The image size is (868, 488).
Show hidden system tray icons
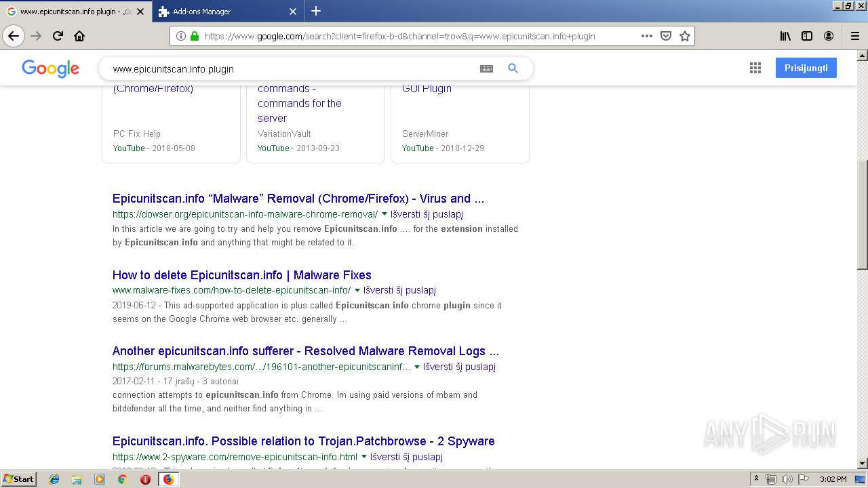756,479
